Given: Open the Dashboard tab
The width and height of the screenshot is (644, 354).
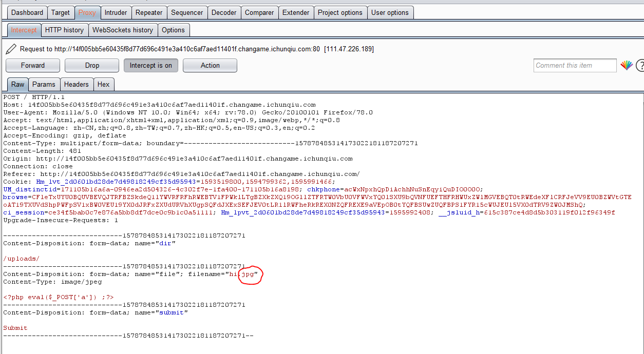Looking at the screenshot, I should (x=27, y=12).
